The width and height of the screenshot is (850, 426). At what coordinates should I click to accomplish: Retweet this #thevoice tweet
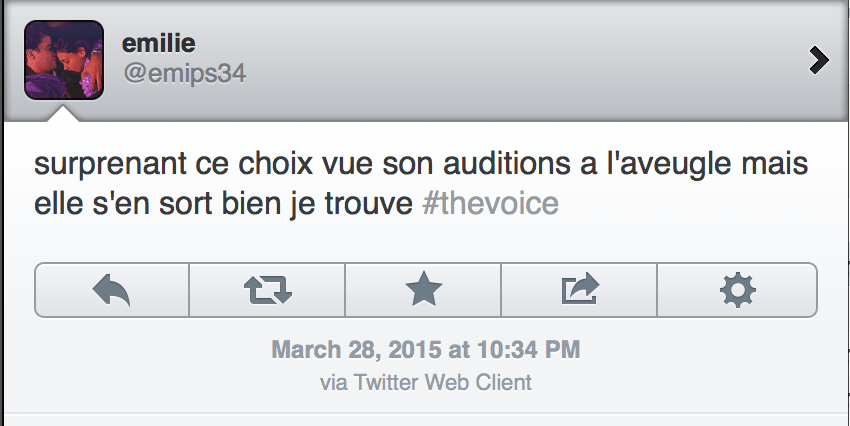coord(267,290)
